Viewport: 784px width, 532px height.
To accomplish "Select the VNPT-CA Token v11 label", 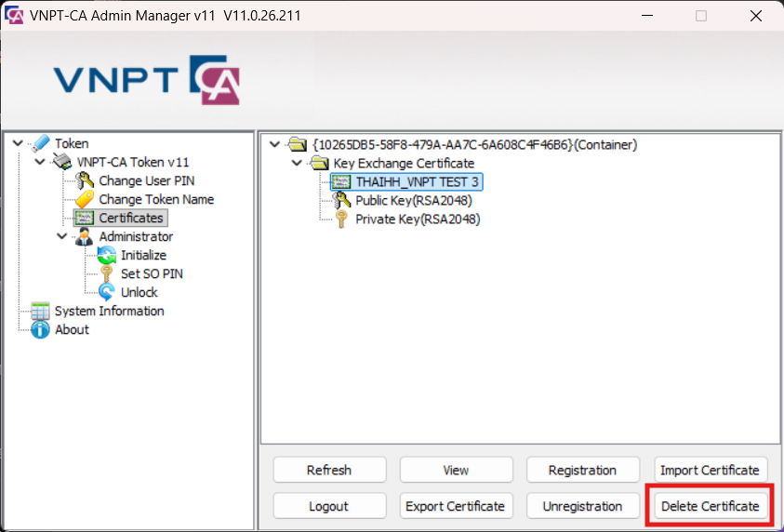I will tap(132, 162).
